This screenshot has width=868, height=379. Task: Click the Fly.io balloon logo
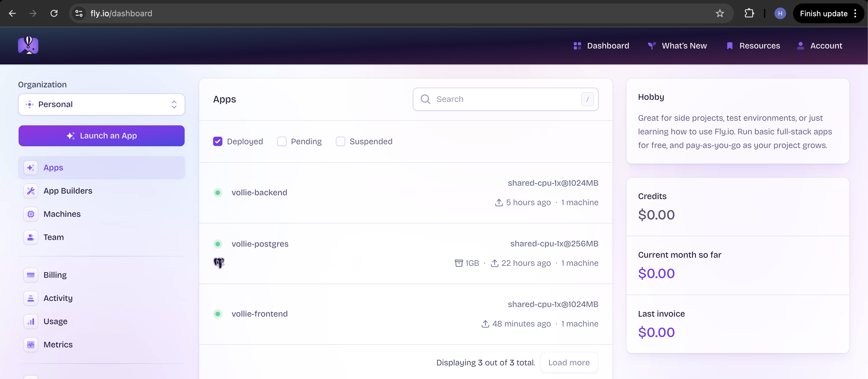(x=28, y=45)
